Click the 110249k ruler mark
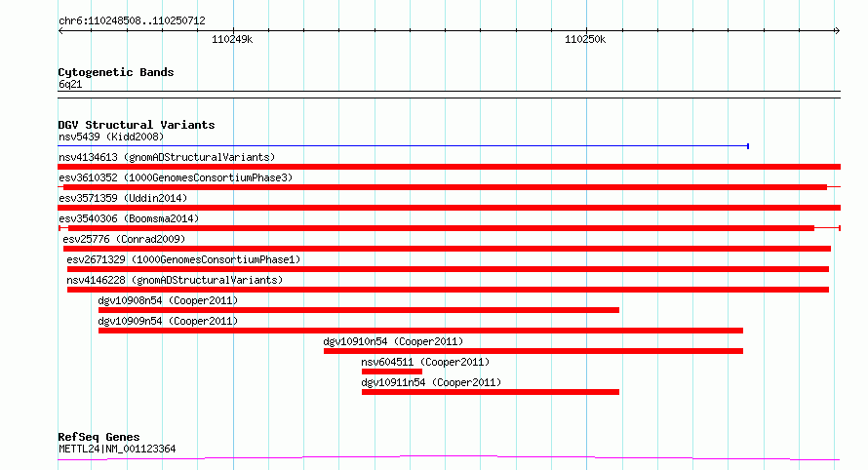This screenshot has width=868, height=470. pos(232,39)
